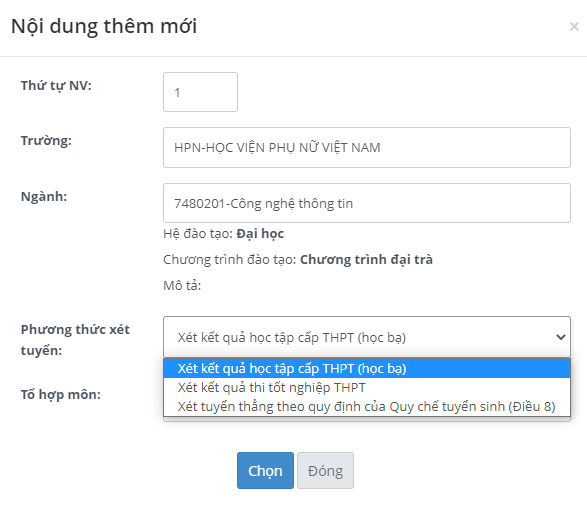Viewport: 587px width, 513px height.
Task: Click the Ngành field with Công nghệ thông tin
Action: tap(367, 203)
